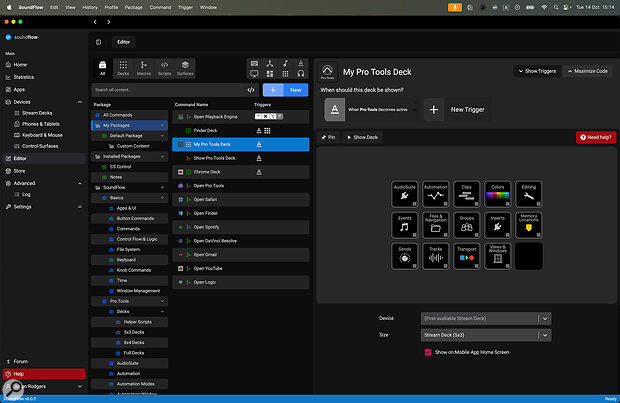
Task: Expand Show Triggers
Action: 537,71
